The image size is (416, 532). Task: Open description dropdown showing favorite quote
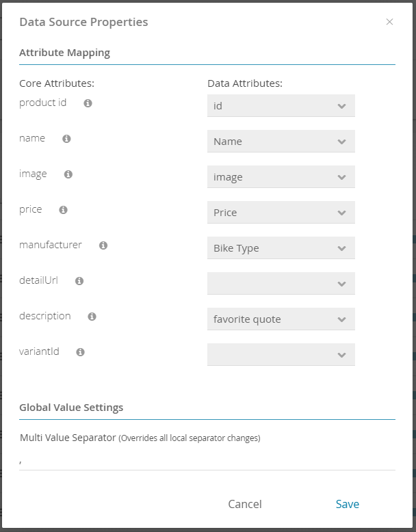(x=281, y=319)
